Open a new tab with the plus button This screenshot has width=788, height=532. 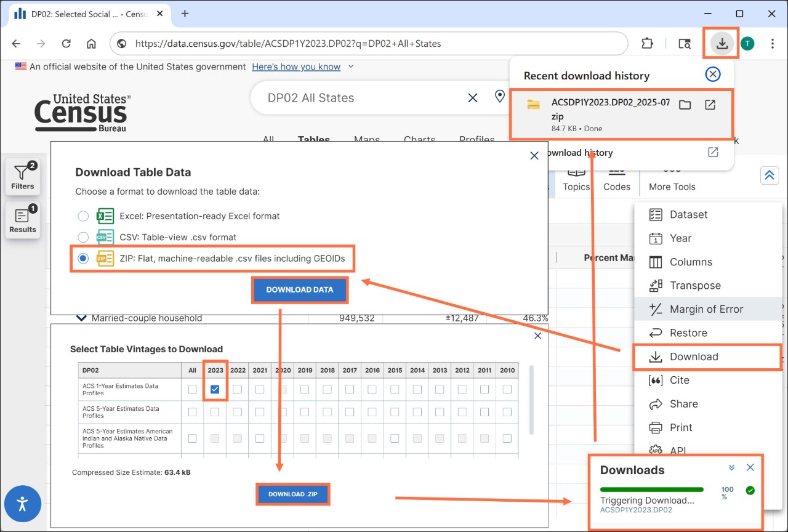pyautogui.click(x=185, y=14)
